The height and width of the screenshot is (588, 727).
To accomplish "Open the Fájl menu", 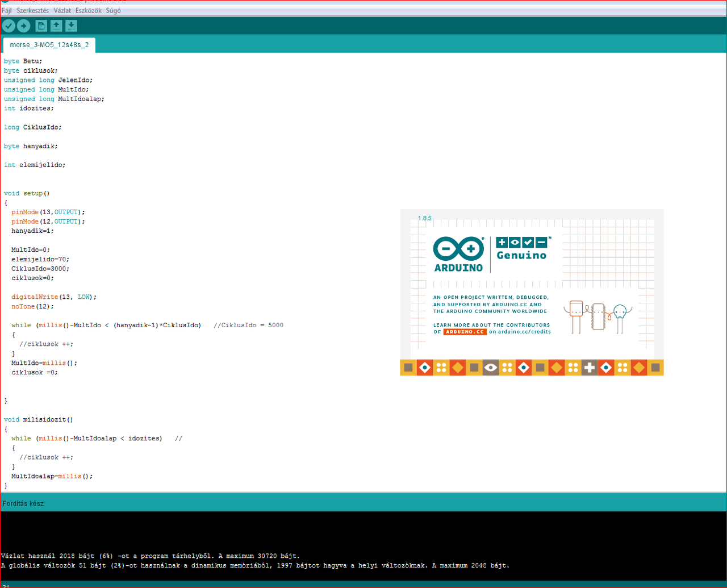I will click(7, 11).
